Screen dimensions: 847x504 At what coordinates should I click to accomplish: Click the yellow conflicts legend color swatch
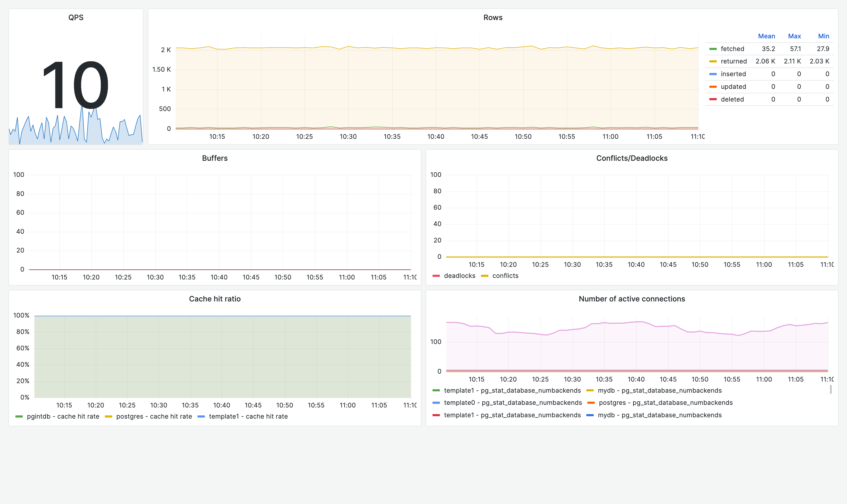click(x=485, y=276)
